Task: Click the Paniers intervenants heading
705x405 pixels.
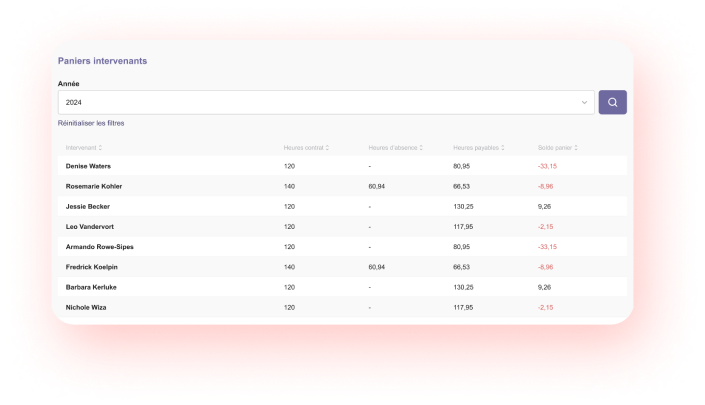Action: coord(103,61)
